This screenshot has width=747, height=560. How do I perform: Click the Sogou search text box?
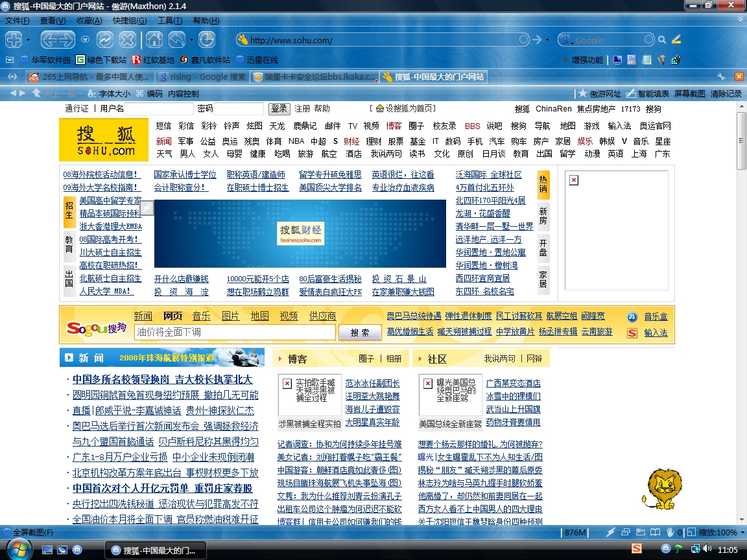click(235, 332)
